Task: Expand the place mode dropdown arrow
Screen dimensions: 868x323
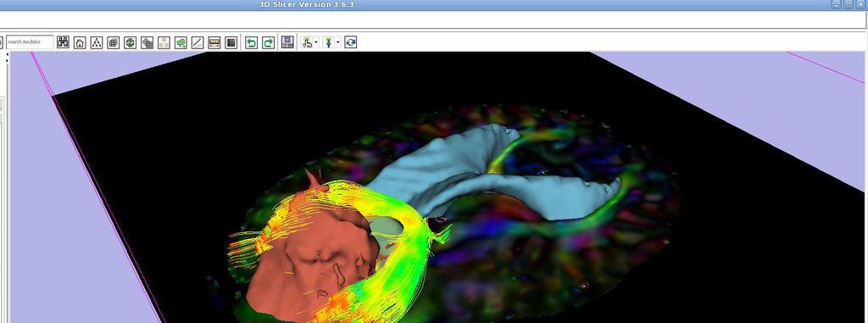Action: (x=338, y=42)
